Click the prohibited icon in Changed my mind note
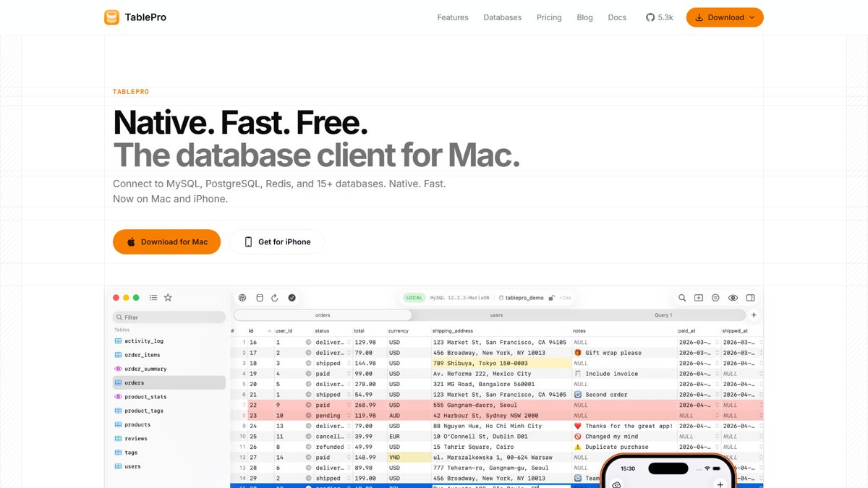868x488 pixels. coord(578,437)
